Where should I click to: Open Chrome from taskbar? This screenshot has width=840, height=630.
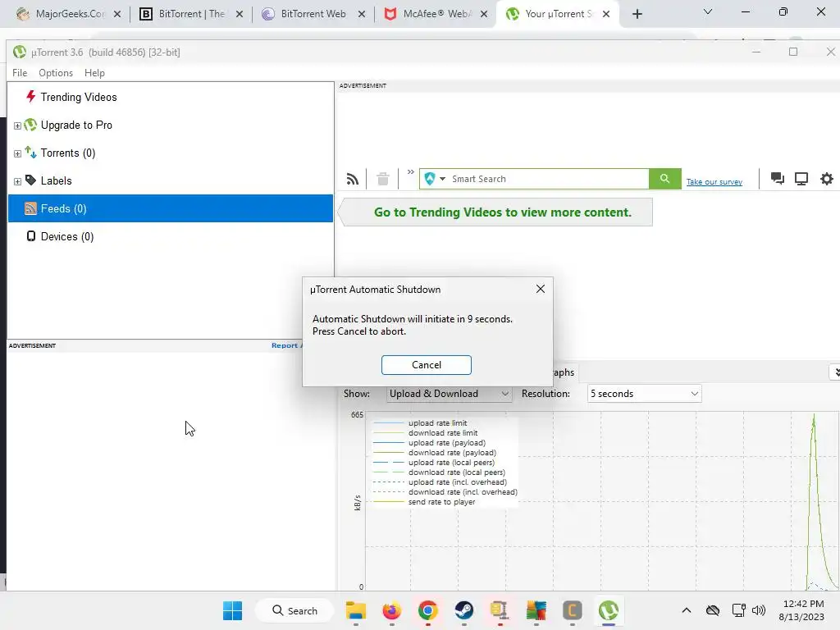click(427, 610)
